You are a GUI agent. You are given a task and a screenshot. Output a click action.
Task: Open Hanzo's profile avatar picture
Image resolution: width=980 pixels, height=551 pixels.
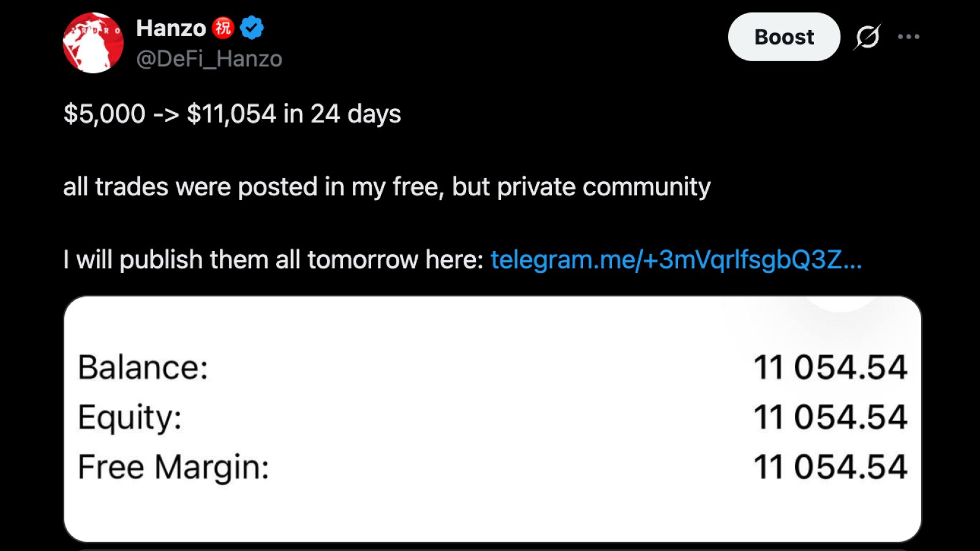93,43
